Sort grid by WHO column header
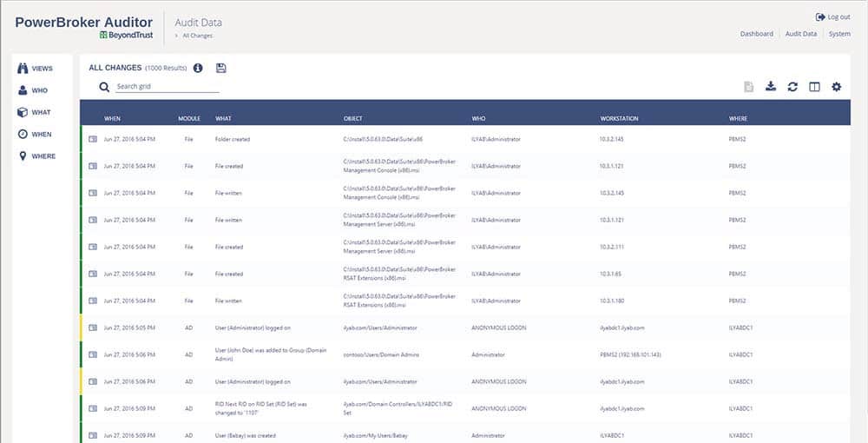Screen dimensions: 868x443 coord(477,119)
